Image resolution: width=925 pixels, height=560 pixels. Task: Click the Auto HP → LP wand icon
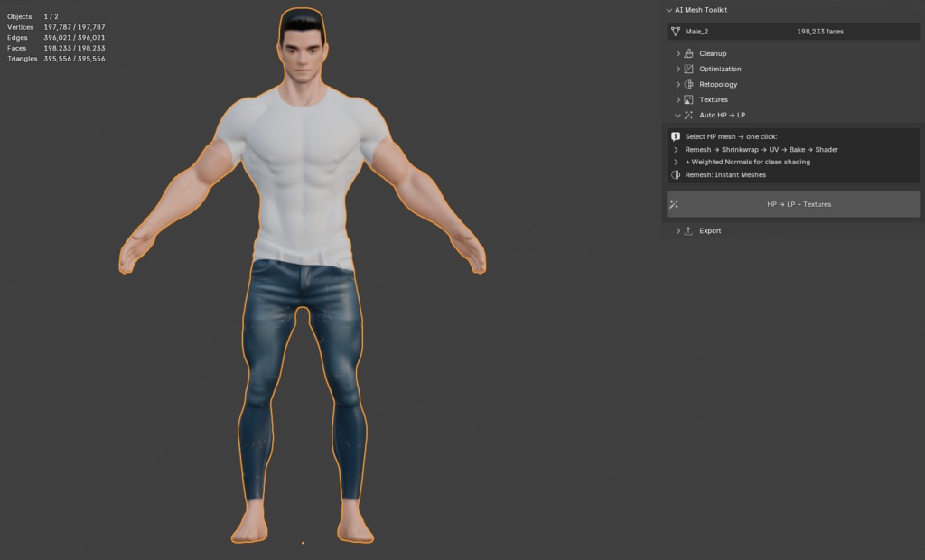pos(688,115)
